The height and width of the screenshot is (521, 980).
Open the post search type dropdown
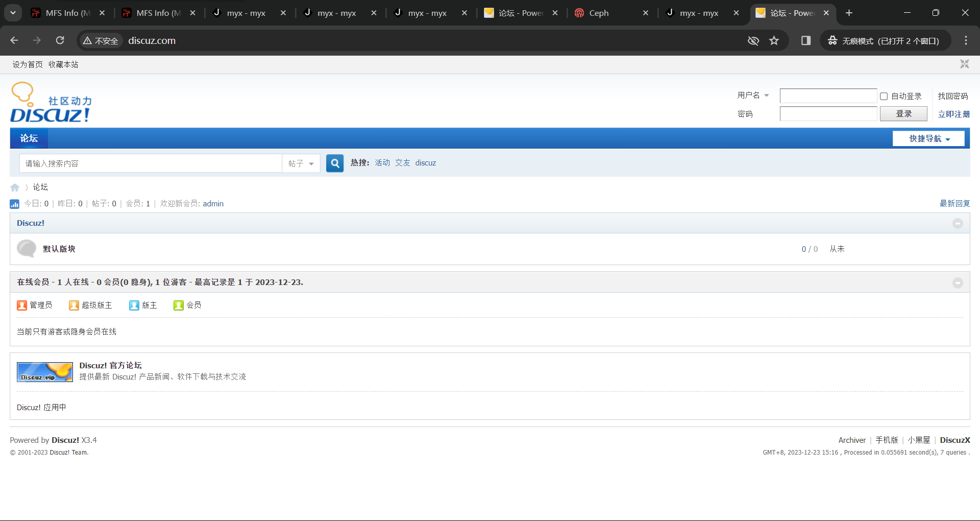pos(301,163)
